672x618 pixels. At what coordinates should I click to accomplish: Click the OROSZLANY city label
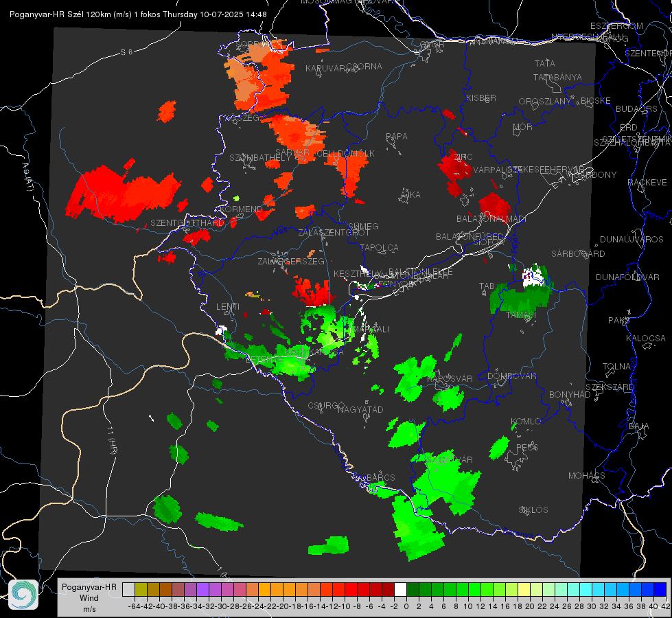point(545,101)
